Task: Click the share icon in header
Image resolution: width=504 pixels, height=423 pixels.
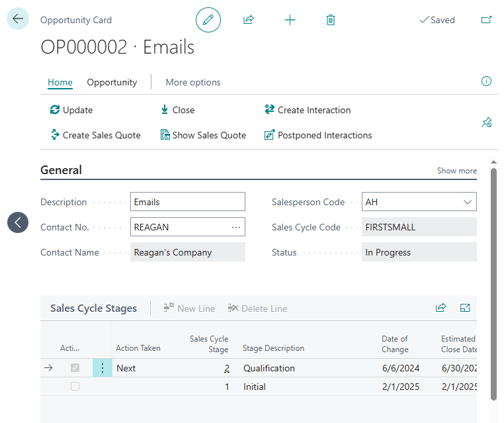Action: pyautogui.click(x=249, y=20)
